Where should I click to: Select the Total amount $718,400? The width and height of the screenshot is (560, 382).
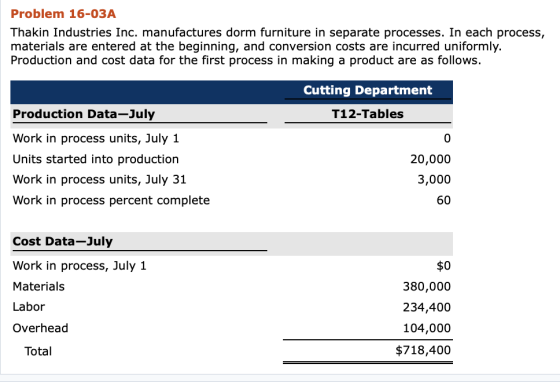pos(423,350)
